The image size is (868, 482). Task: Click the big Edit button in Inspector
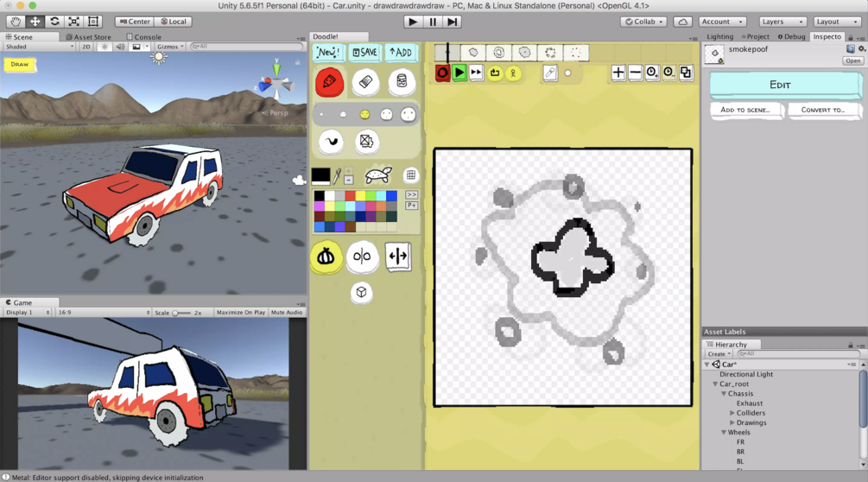pos(784,85)
